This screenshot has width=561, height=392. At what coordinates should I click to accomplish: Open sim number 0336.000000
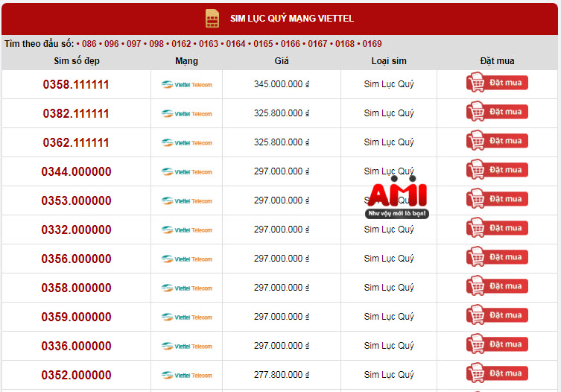tap(76, 346)
